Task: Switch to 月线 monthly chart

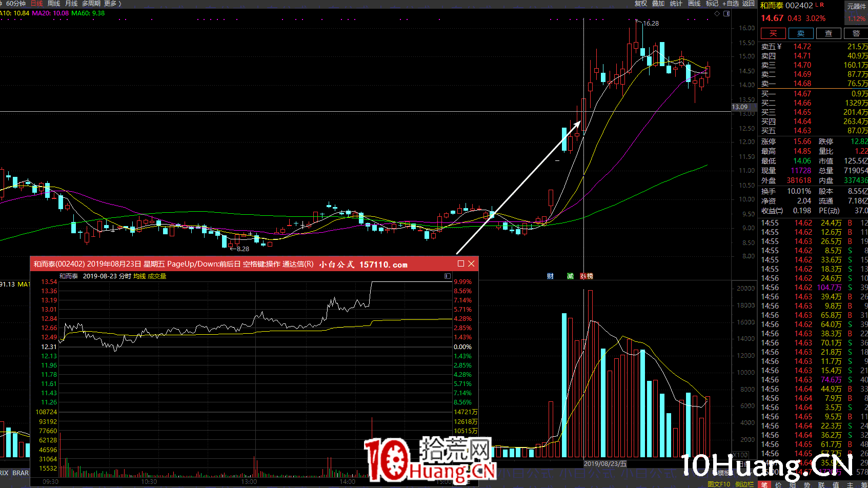Action: tap(71, 4)
